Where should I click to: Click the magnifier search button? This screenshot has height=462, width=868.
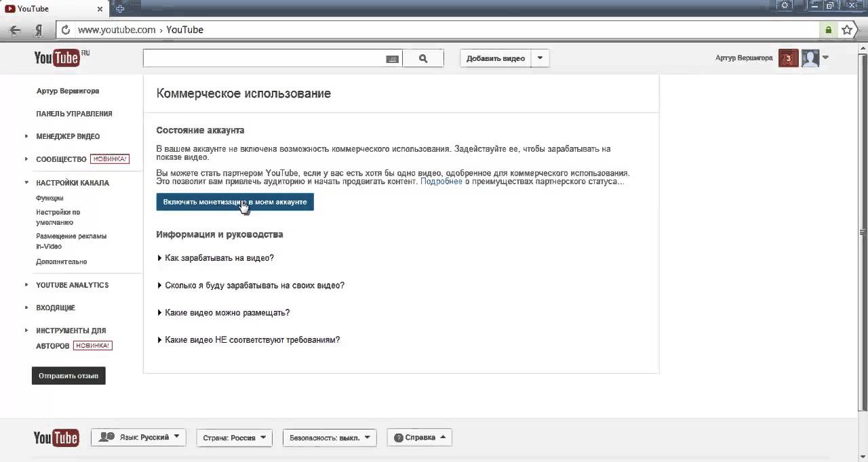pos(423,59)
